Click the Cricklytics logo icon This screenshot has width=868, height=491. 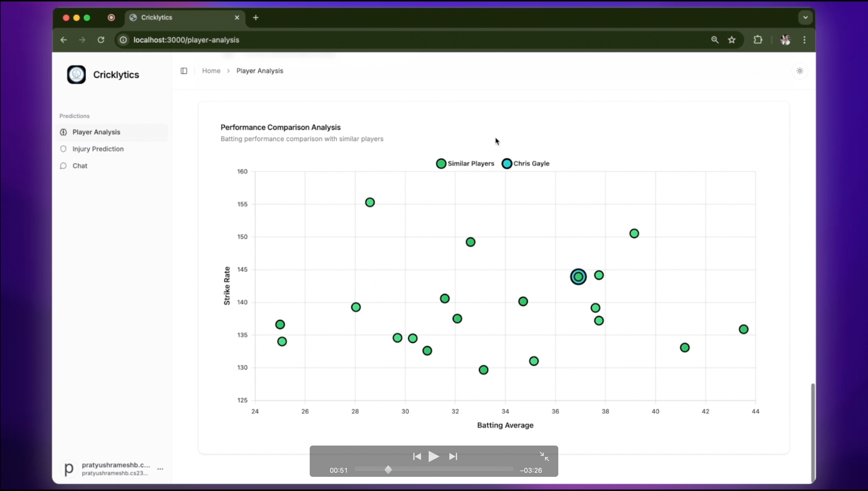[x=76, y=75]
